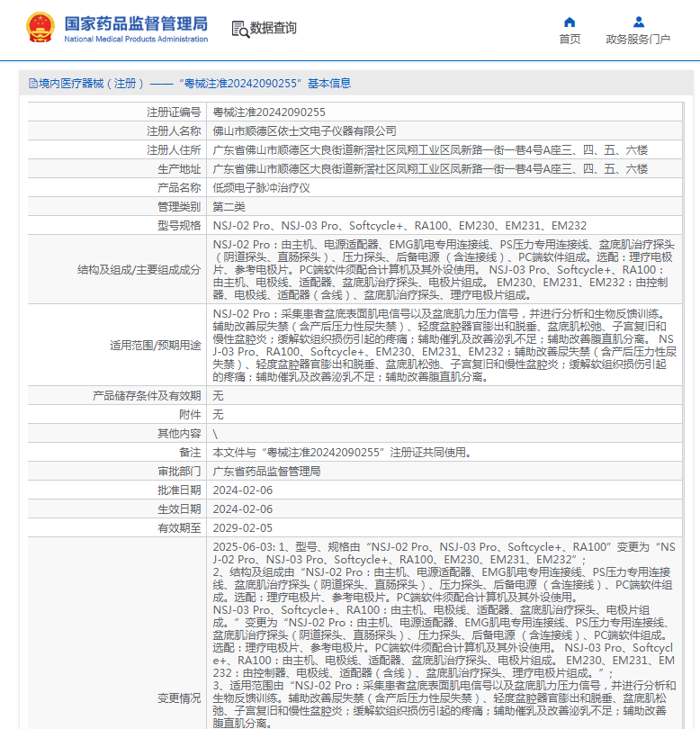Screen dimensions: 700x729
Task: Click the 注册人住所 address value
Action: (430, 150)
